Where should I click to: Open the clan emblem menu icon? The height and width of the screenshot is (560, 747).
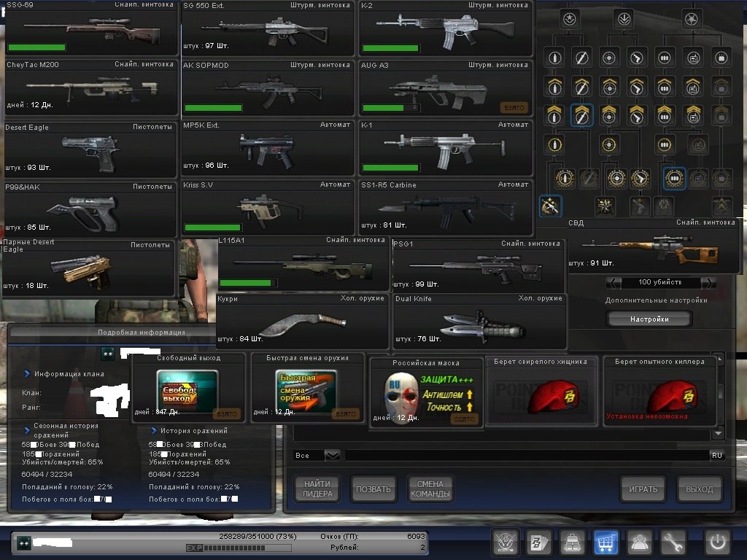(506, 542)
